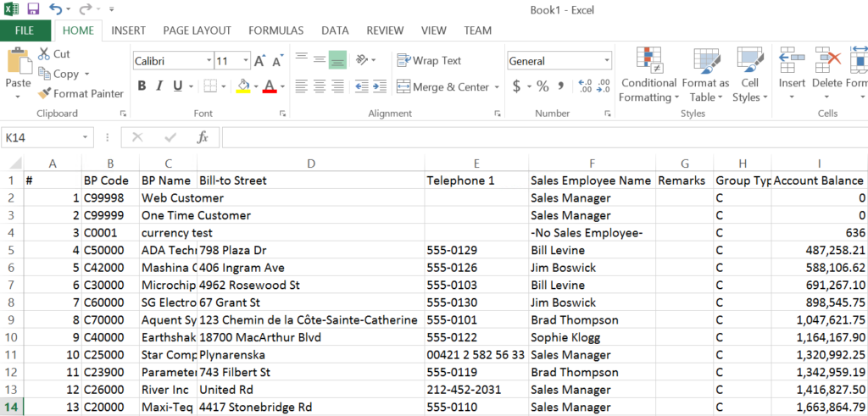Open Copy dropdown arrow
Viewport: 868px width, 416px height.
pos(87,74)
